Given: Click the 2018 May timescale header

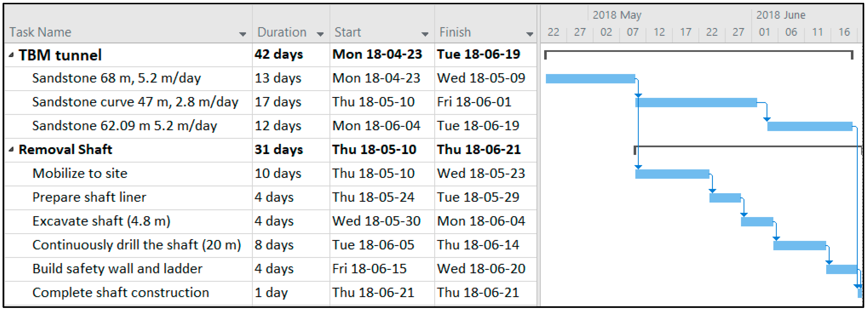Looking at the screenshot, I should pos(617,15).
